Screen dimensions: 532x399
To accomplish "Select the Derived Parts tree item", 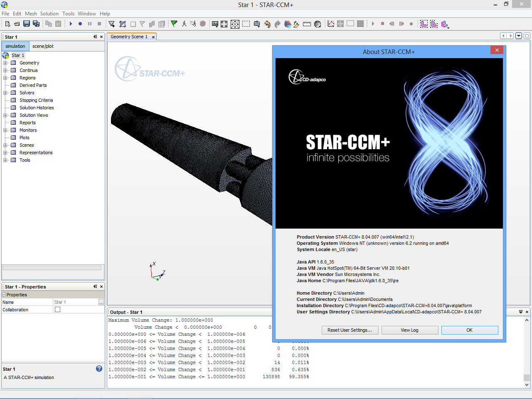I will pos(33,85).
